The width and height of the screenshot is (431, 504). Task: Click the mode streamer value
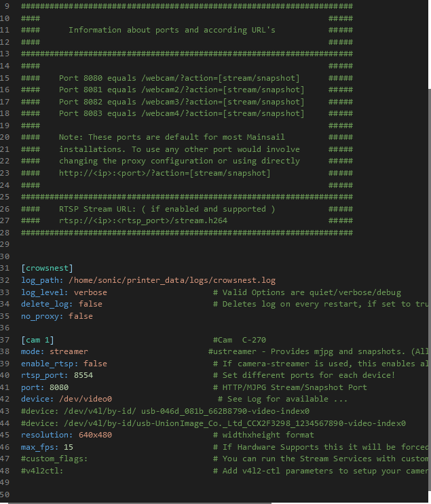point(69,351)
